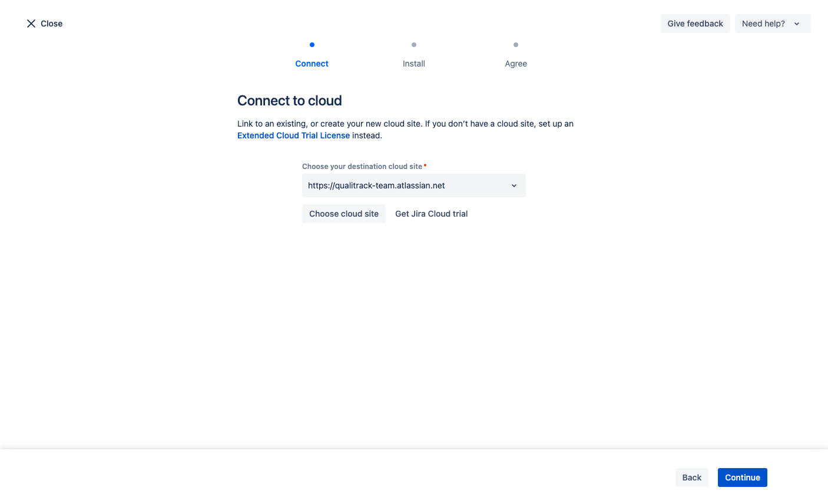Image resolution: width=828 pixels, height=504 pixels.
Task: Click the gray Agree step dot
Action: [516, 45]
